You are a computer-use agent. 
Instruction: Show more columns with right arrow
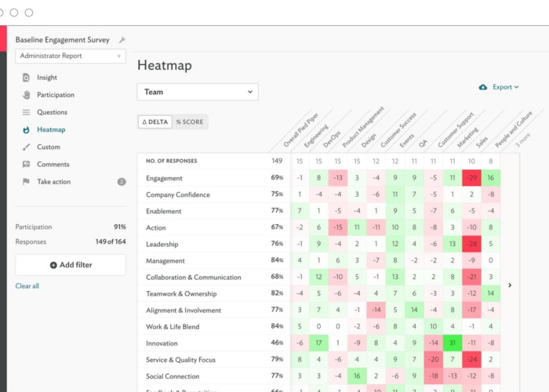[x=510, y=285]
